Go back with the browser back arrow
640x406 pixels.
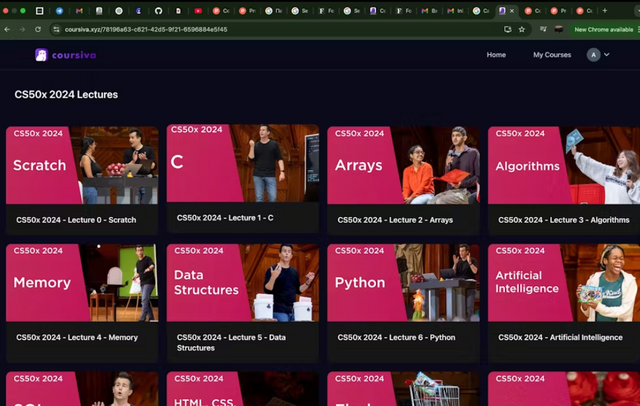(7, 29)
